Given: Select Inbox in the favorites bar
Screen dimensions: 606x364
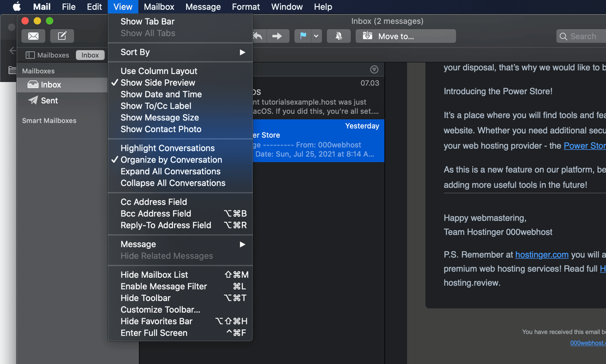Looking at the screenshot, I should point(90,55).
